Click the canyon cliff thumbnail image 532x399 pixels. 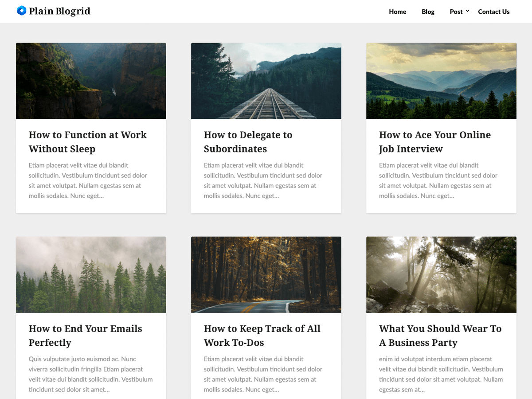coord(91,80)
